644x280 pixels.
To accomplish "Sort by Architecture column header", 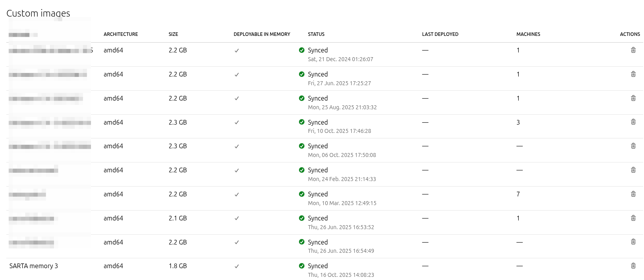I will tap(121, 34).
